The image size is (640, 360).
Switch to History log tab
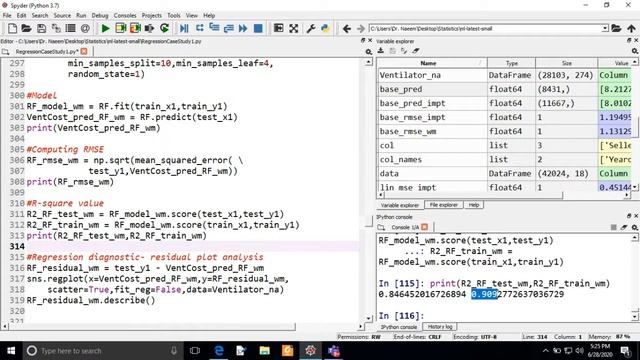click(x=440, y=327)
